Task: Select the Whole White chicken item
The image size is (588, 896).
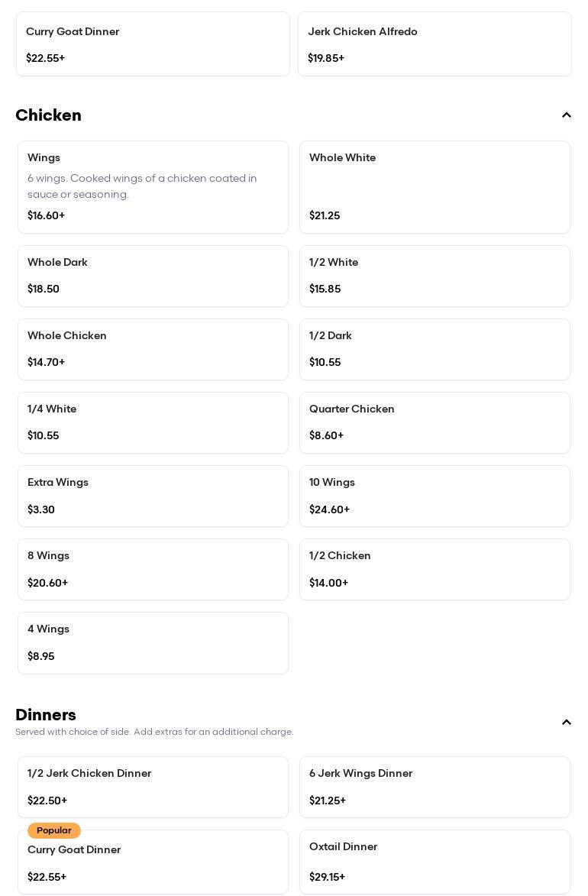Action: pyautogui.click(x=435, y=187)
